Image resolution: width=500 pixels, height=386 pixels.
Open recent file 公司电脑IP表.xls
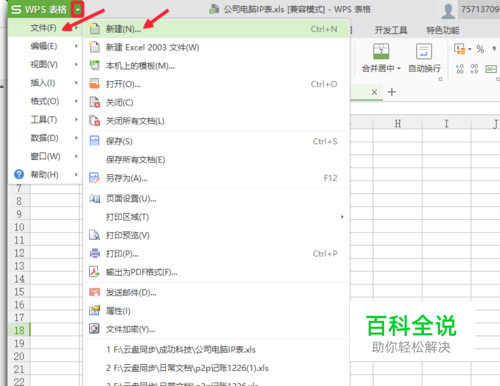181,350
